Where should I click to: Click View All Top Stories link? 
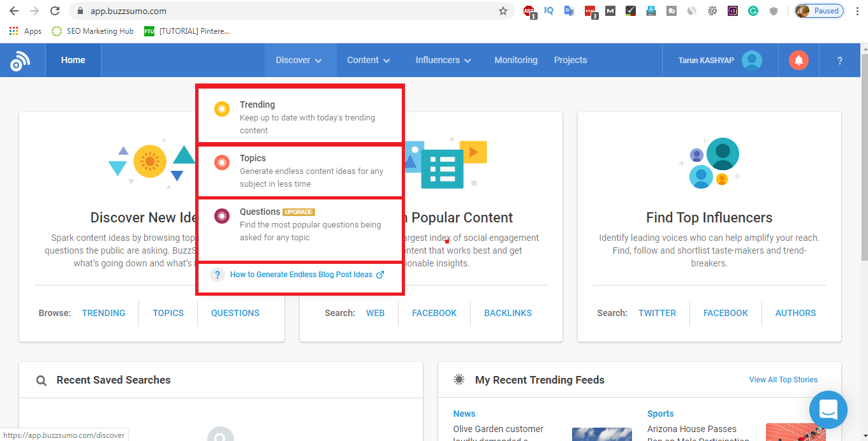783,380
